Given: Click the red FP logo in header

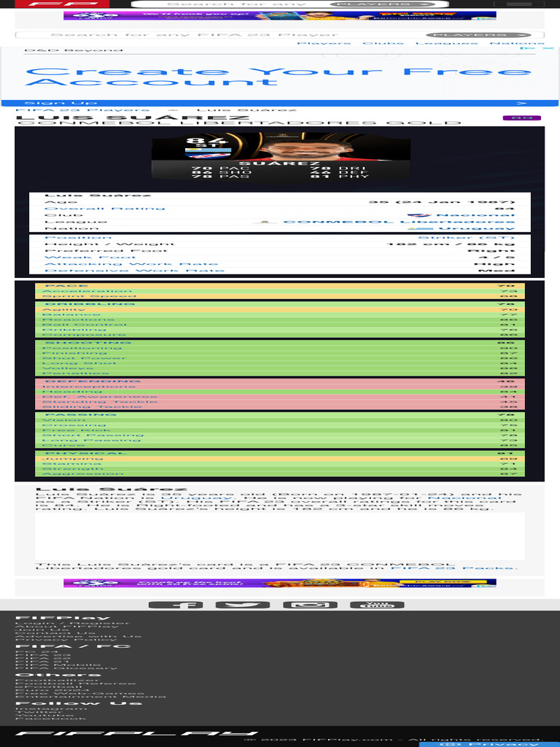Looking at the screenshot, I should click(x=62, y=4).
